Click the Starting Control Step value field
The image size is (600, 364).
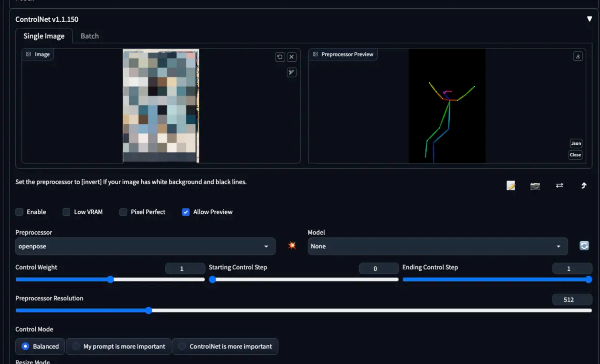tap(378, 269)
